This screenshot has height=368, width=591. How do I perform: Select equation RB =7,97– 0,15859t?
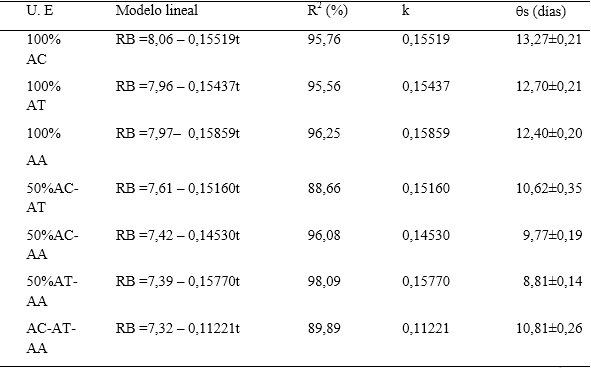pyautogui.click(x=178, y=133)
